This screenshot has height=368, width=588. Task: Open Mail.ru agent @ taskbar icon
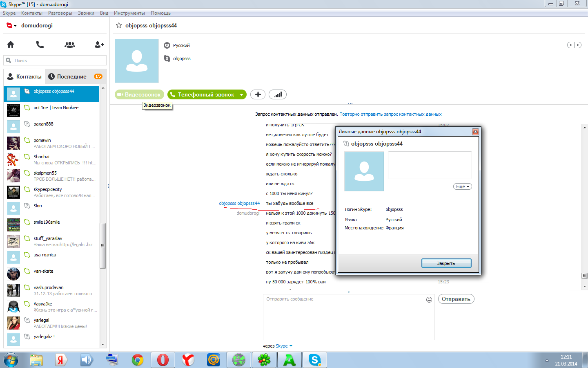click(x=213, y=360)
